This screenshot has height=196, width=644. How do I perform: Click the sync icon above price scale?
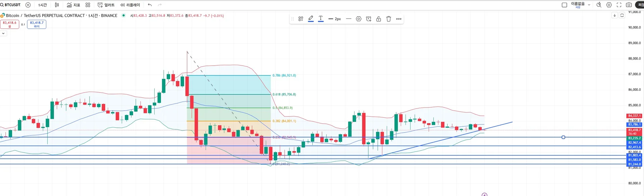622,15
